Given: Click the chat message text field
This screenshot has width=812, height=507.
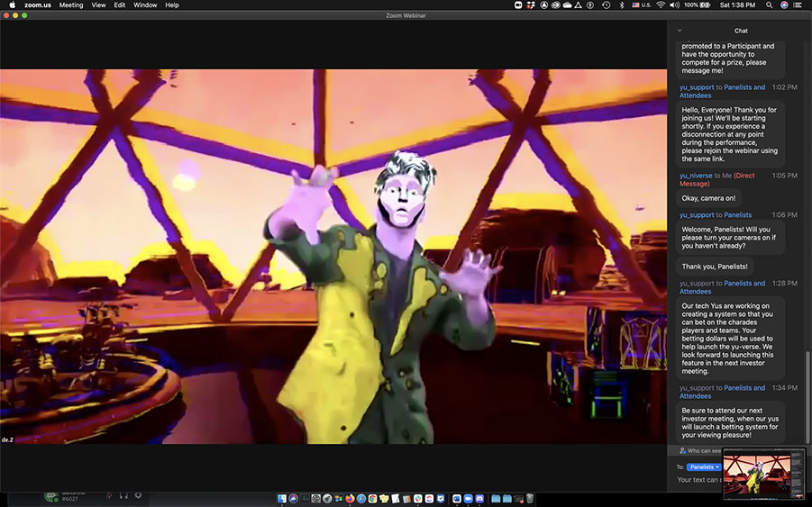Looking at the screenshot, I should click(699, 480).
